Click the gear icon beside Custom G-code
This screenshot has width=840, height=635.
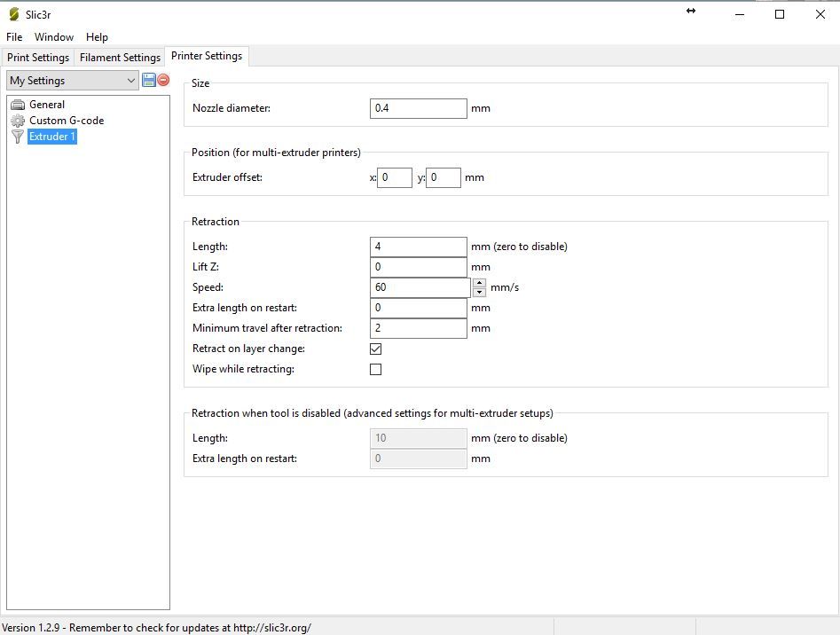click(x=18, y=121)
